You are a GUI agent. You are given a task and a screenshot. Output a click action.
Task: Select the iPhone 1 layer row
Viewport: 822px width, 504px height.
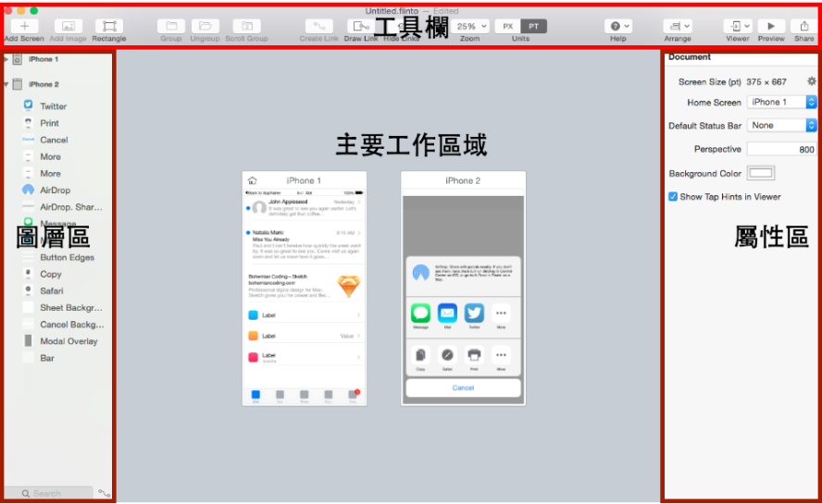tap(57, 59)
